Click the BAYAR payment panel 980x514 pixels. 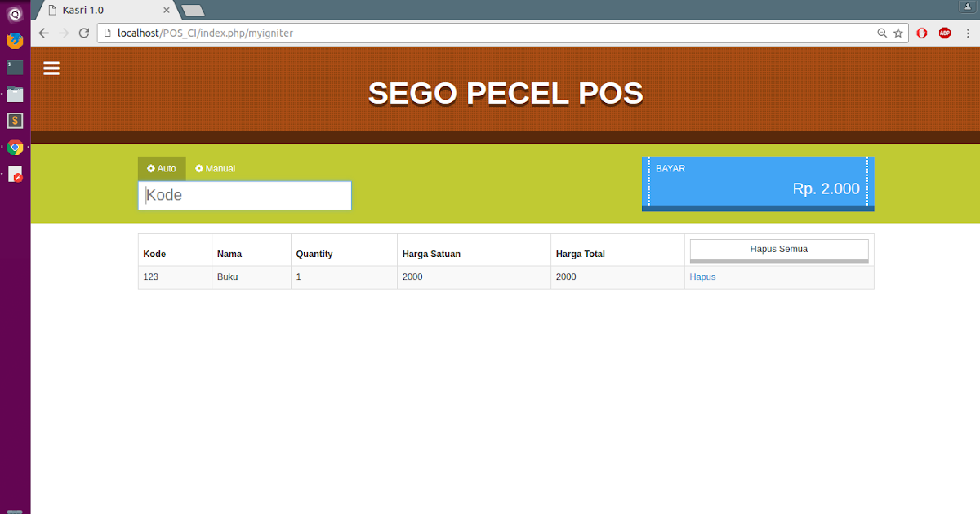click(758, 184)
